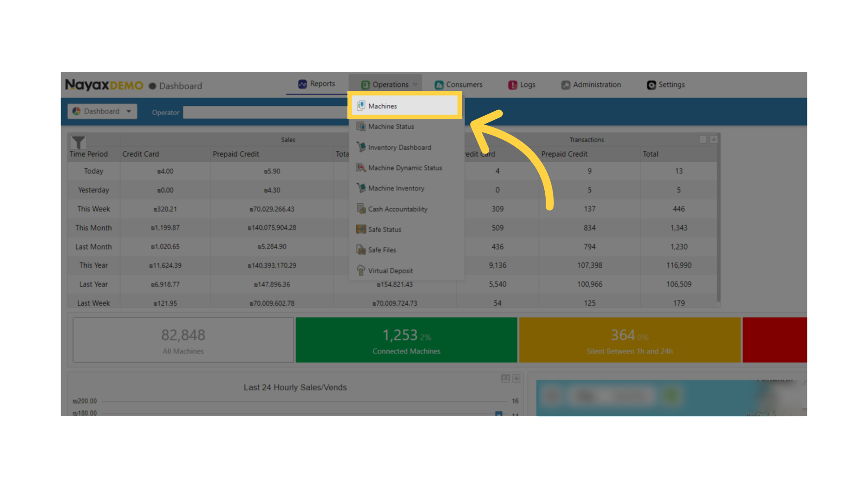The image size is (868, 488).
Task: Click the Dashboard pie chart icon
Action: pyautogui.click(x=77, y=111)
